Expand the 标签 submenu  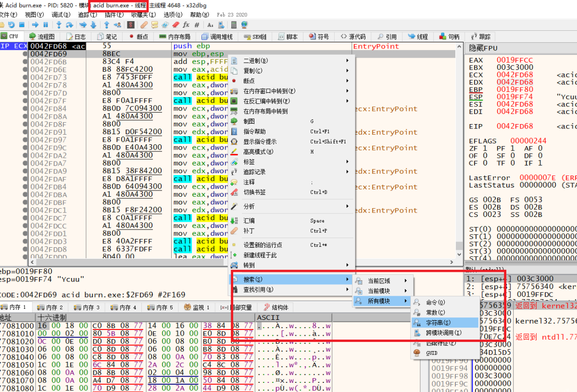tap(291, 162)
